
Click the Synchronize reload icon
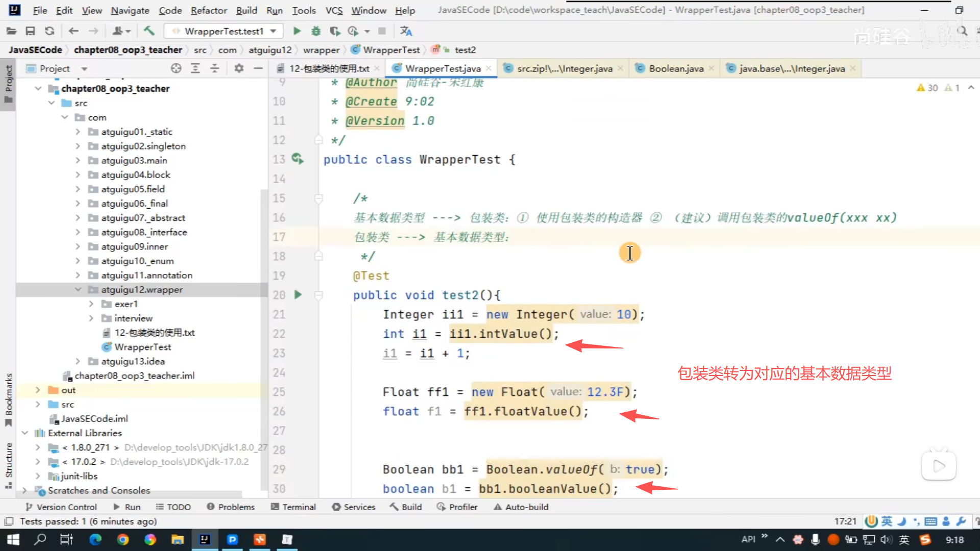click(50, 31)
